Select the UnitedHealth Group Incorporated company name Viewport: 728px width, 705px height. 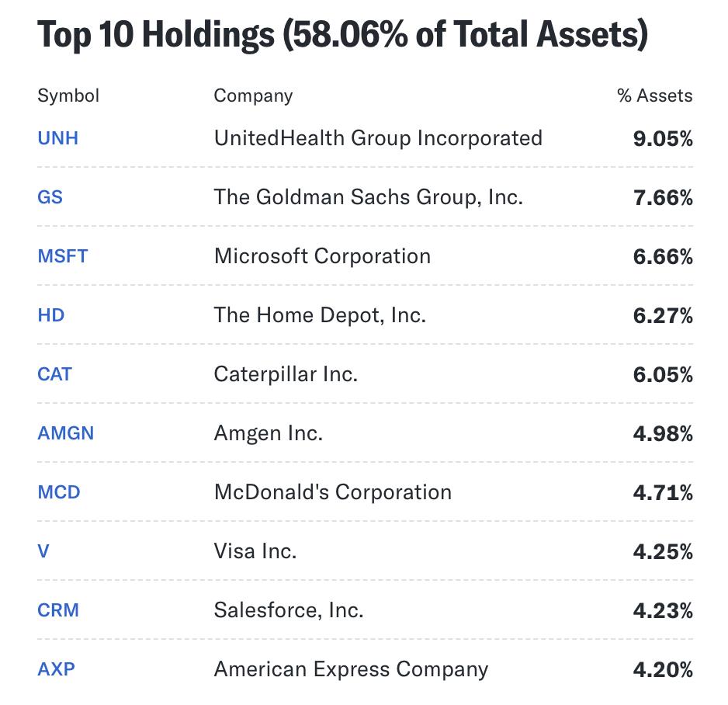coord(378,138)
